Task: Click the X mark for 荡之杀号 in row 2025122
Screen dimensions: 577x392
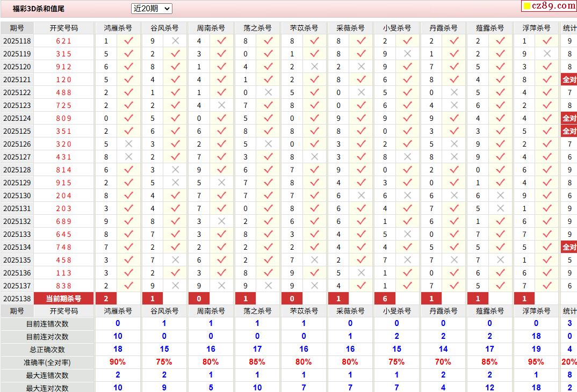Action: [268, 92]
